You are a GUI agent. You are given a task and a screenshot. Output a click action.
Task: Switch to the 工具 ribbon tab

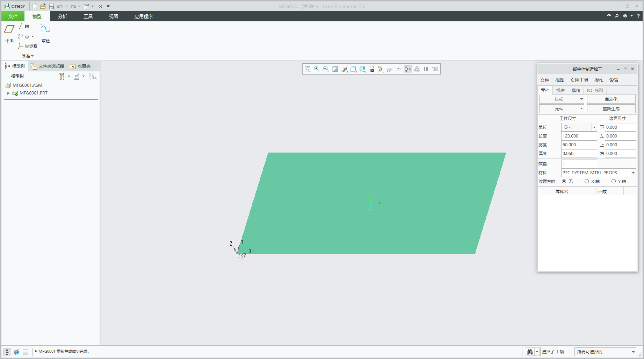click(x=88, y=16)
